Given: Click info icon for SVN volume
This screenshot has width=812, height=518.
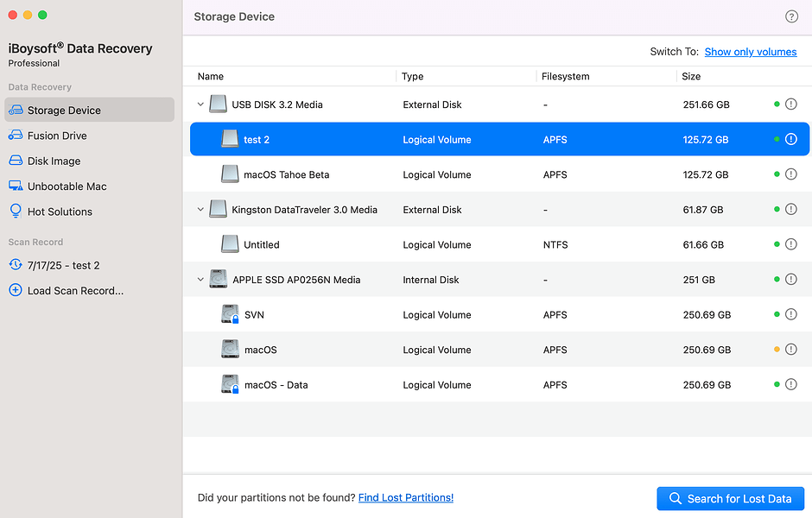Looking at the screenshot, I should tap(790, 314).
